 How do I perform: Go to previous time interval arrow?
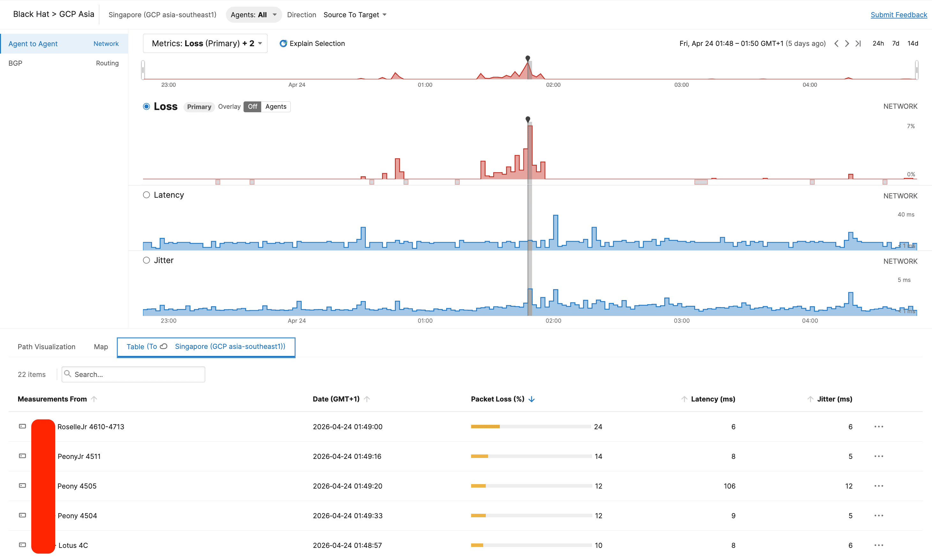coord(837,43)
